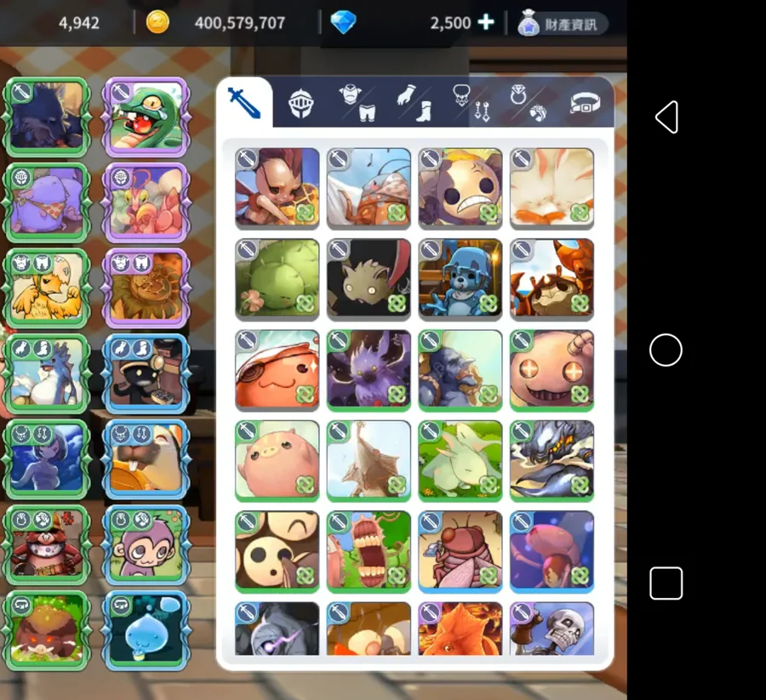Pick the green cactus ball card
This screenshot has height=700, width=766.
coord(277,279)
